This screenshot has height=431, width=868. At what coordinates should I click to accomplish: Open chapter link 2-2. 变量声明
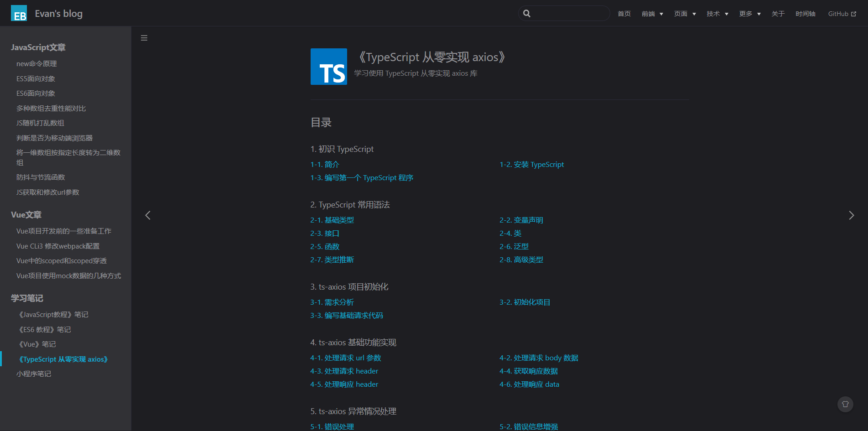pos(521,220)
